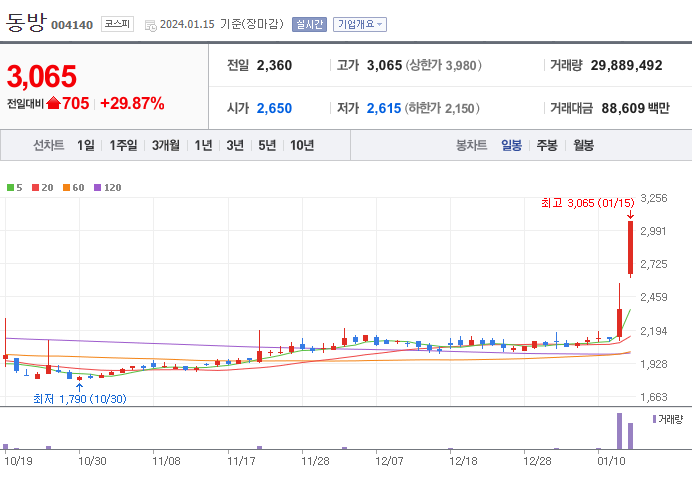This screenshot has width=692, height=479.
Task: Click the 2024.01.15 기준(장마감) date text
Action: coord(222,24)
